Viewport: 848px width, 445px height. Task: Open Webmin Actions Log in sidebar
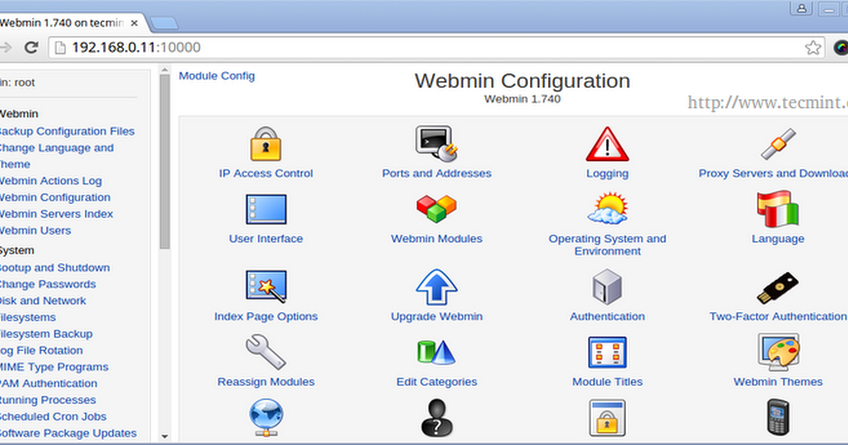pos(51,181)
